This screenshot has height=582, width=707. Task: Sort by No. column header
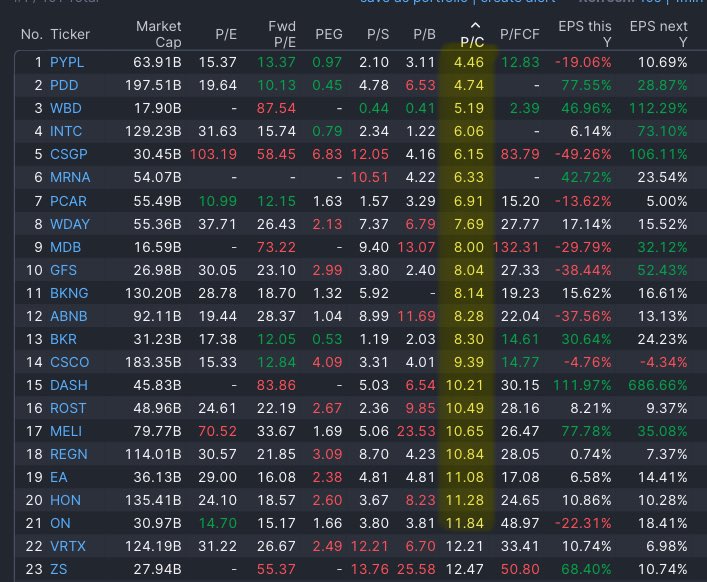tap(32, 34)
